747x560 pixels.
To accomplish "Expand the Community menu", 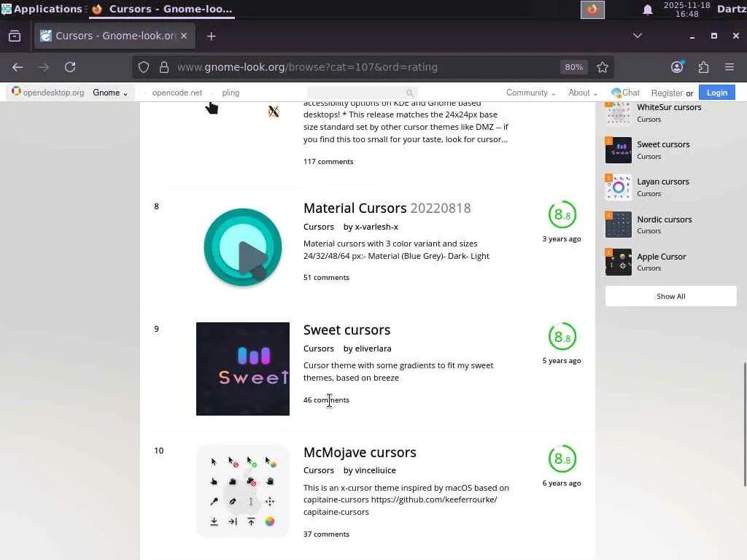I will pyautogui.click(x=530, y=93).
